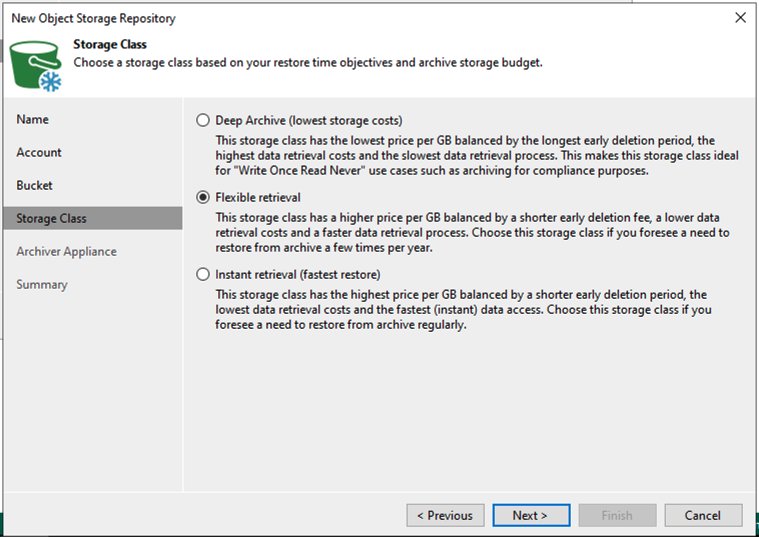Screen dimensions: 759x537
Task: Click the 'Choose a storage class' subtitle text
Action: (x=308, y=62)
